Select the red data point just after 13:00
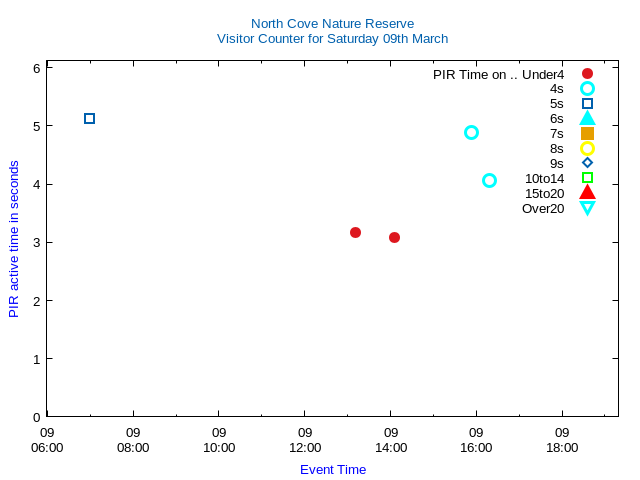The image size is (640, 480). (x=355, y=233)
